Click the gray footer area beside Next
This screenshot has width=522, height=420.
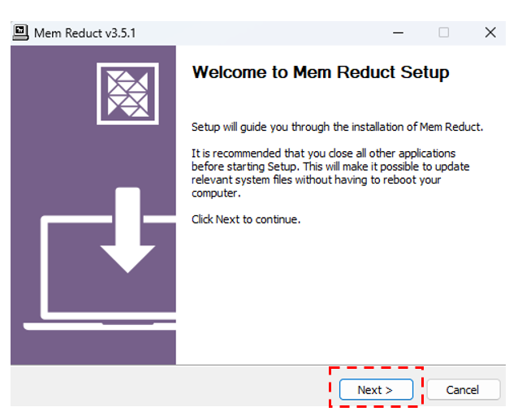(x=166, y=387)
